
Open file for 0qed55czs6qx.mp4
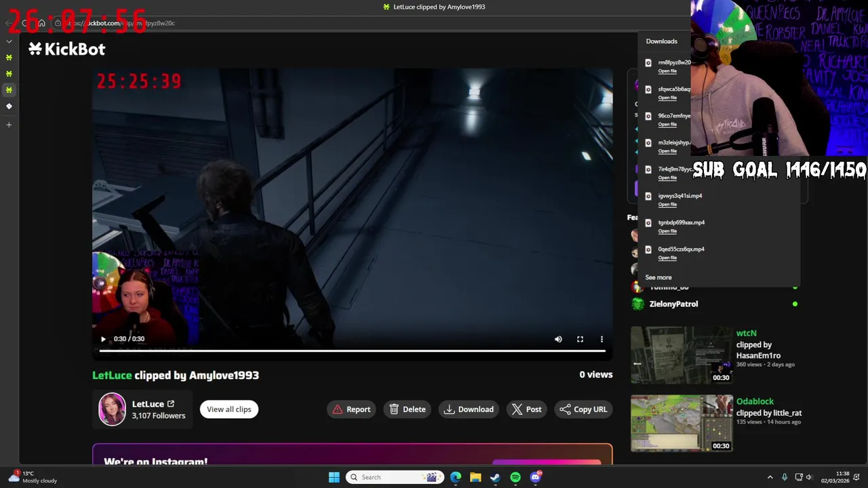point(667,258)
